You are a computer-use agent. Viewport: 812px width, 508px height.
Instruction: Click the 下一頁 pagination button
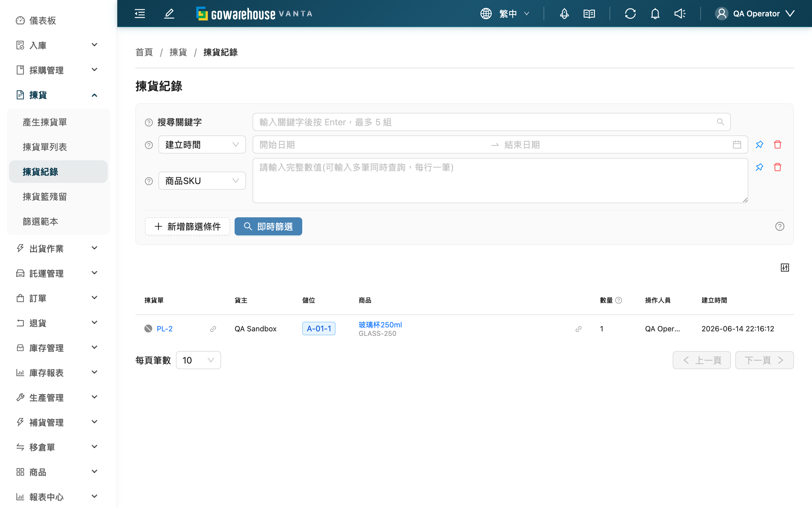764,360
